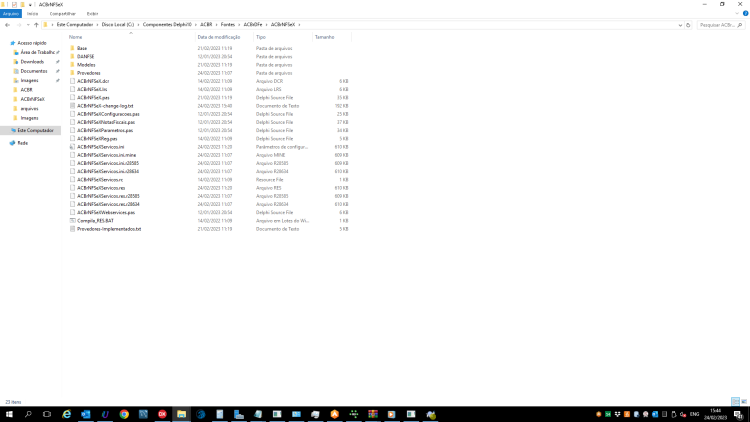This screenshot has width=750, height=422.
Task: Open the address bar history dropdown
Action: [x=680, y=25]
